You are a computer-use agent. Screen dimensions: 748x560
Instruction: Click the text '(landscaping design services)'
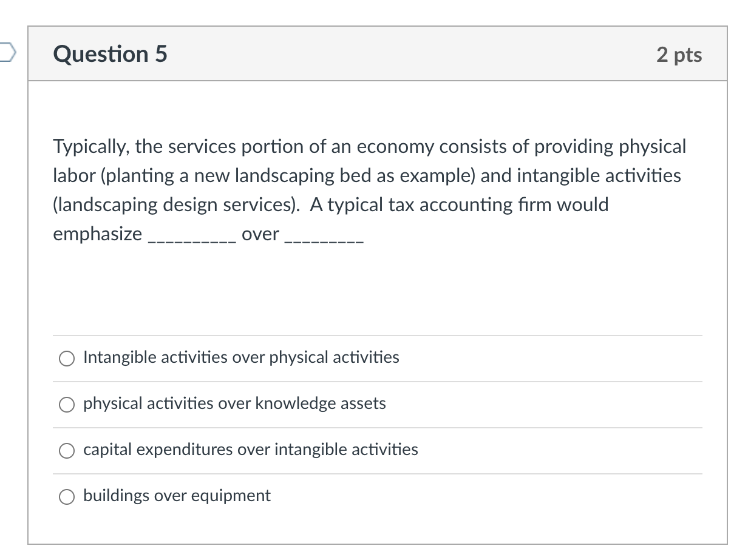click(176, 205)
